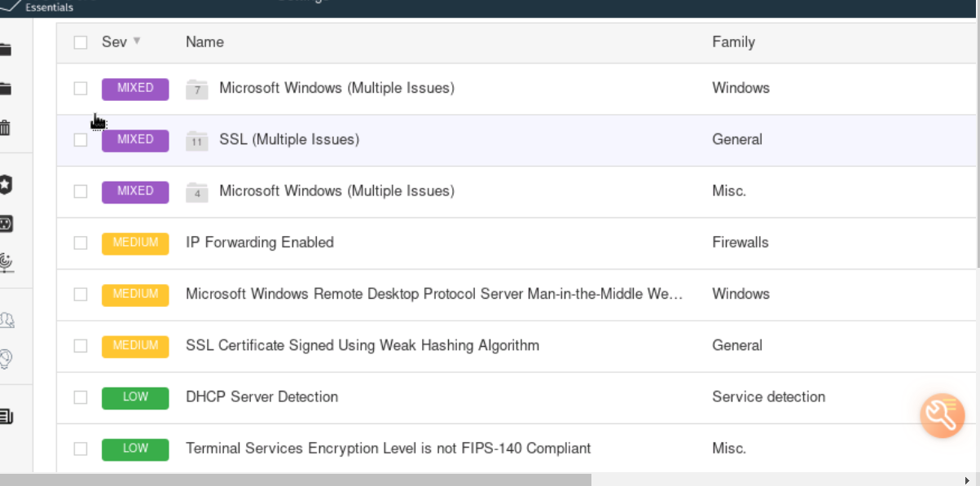Image resolution: width=980 pixels, height=486 pixels.
Task: Click the Research lightbulb icon
Action: click(x=7, y=358)
